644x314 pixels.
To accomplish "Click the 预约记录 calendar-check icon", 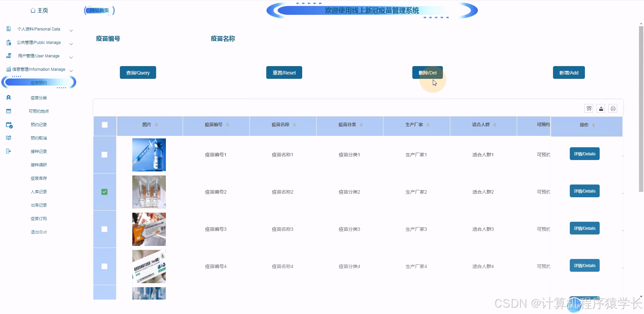I will pyautogui.click(x=9, y=124).
